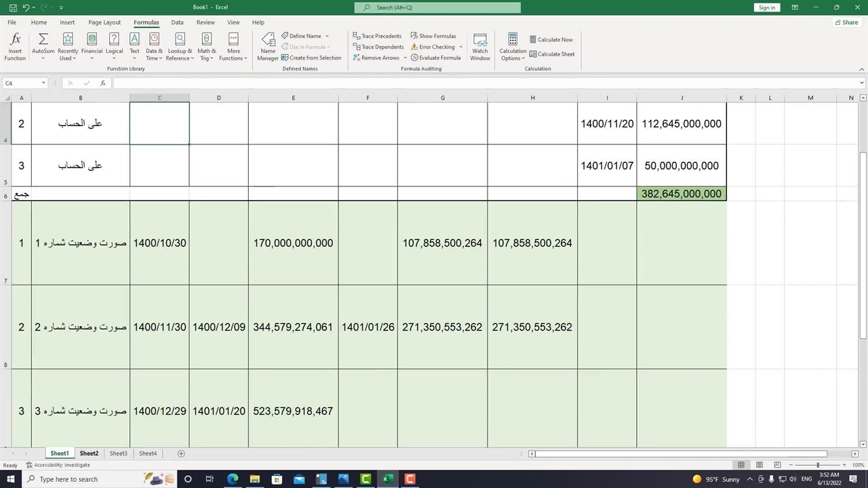Click the Share button
Viewport: 868px width, 488px height.
846,22
